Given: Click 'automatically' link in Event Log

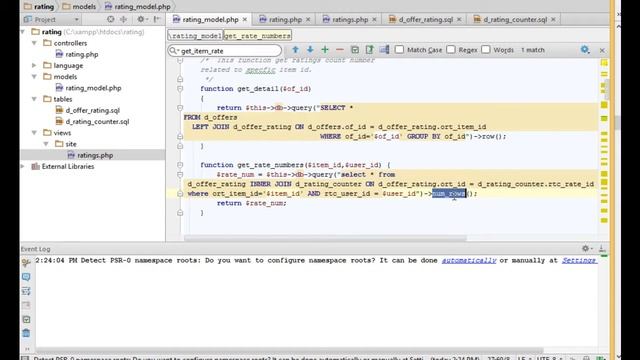Looking at the screenshot, I should click(x=469, y=260).
